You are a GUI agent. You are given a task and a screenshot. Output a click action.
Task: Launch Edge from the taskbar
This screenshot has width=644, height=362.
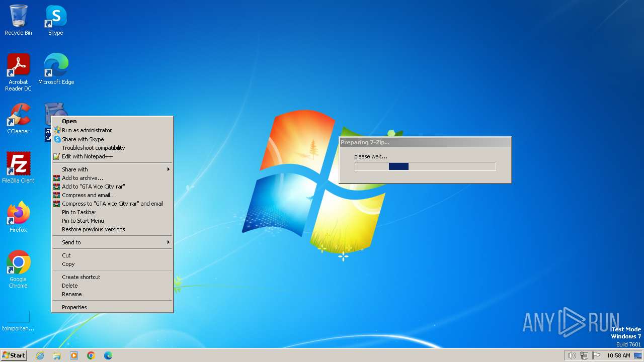pos(108,355)
